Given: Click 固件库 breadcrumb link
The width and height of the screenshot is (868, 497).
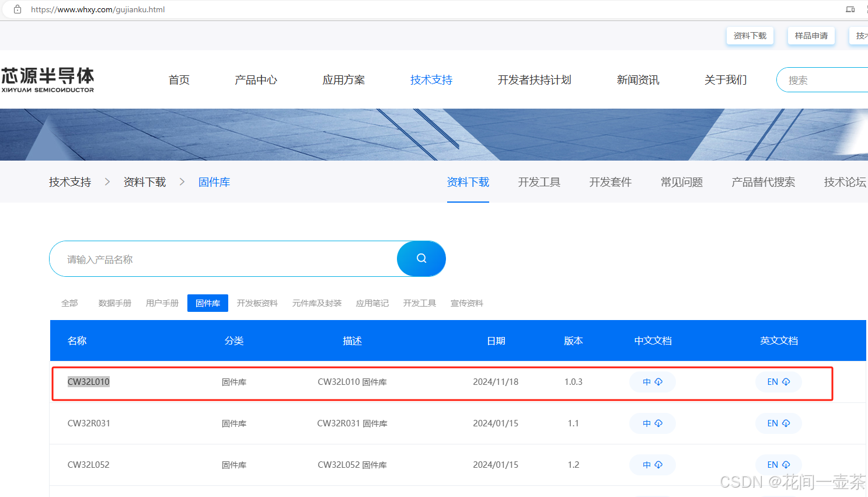Looking at the screenshot, I should pos(214,182).
